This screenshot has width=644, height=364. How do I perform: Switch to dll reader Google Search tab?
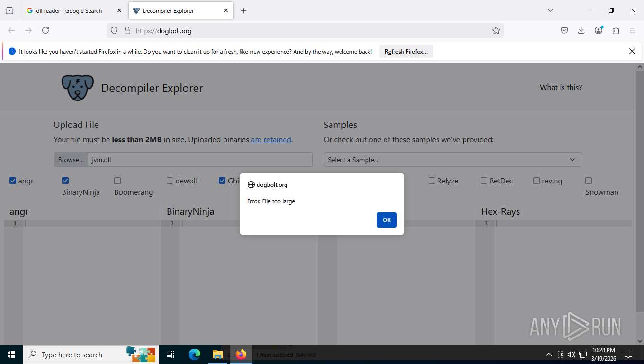pos(69,10)
